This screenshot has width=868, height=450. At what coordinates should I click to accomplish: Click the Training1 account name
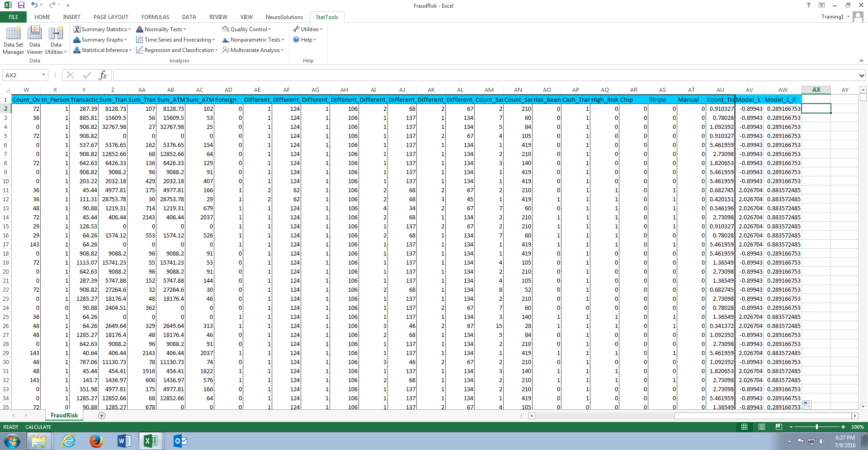tap(832, 17)
